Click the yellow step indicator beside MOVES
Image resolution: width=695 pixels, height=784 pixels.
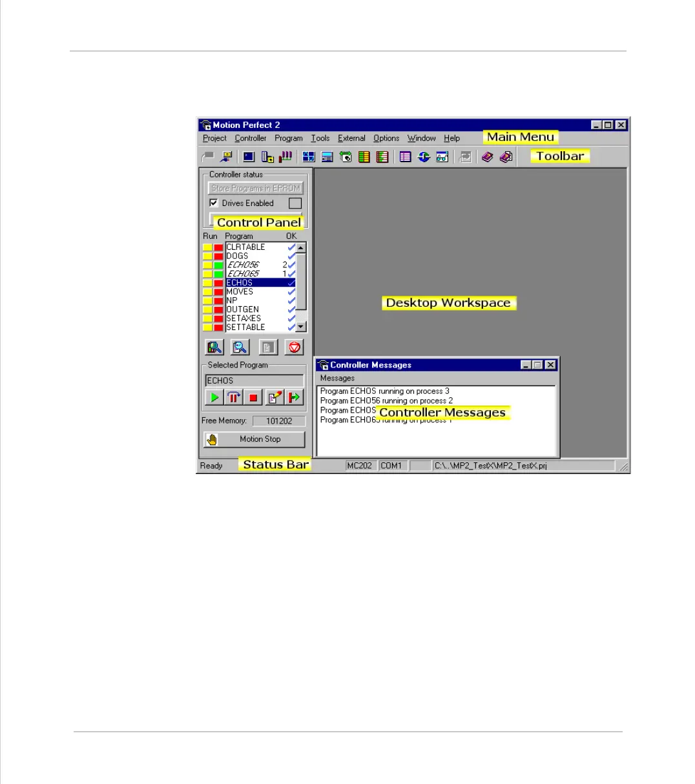[208, 292]
